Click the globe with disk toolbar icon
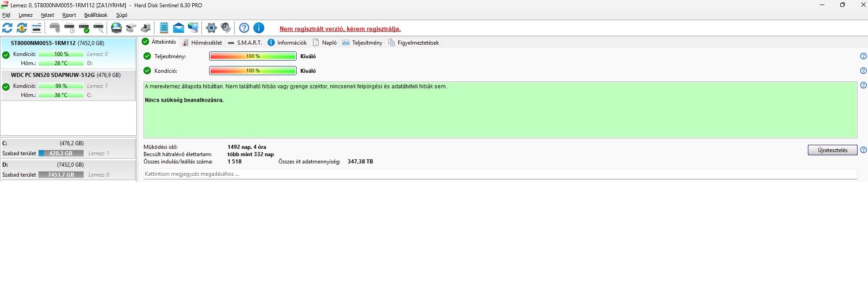Viewport: 868px width, 295px height. coord(117,28)
